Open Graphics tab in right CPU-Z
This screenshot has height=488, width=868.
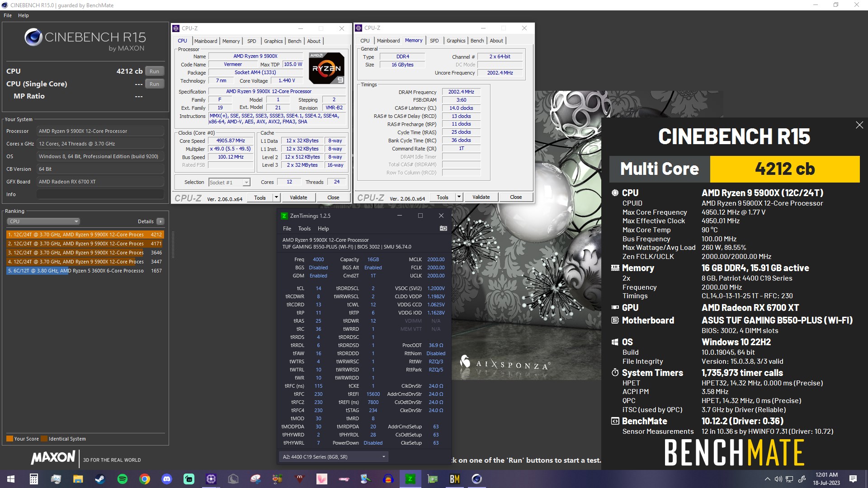point(456,41)
